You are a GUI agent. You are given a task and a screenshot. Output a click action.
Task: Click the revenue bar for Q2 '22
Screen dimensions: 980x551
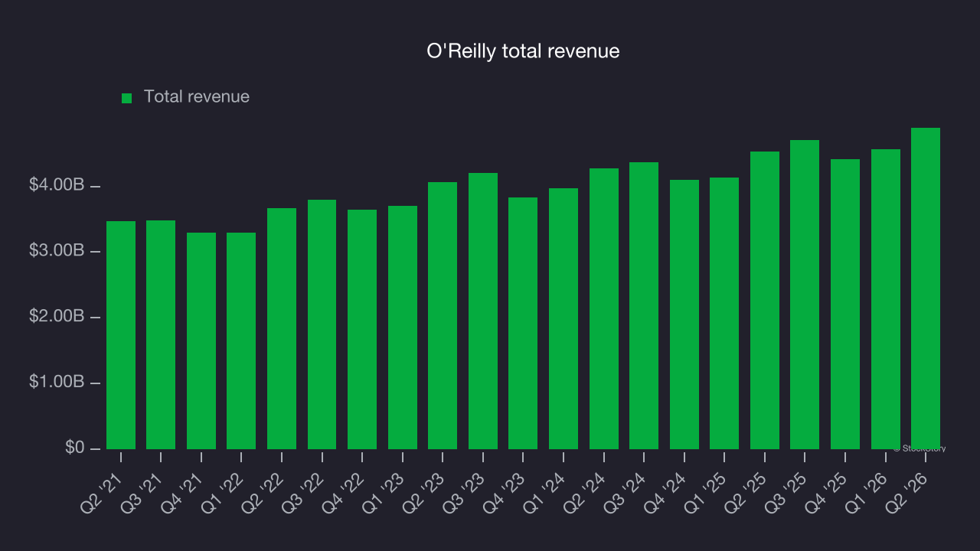tap(282, 328)
